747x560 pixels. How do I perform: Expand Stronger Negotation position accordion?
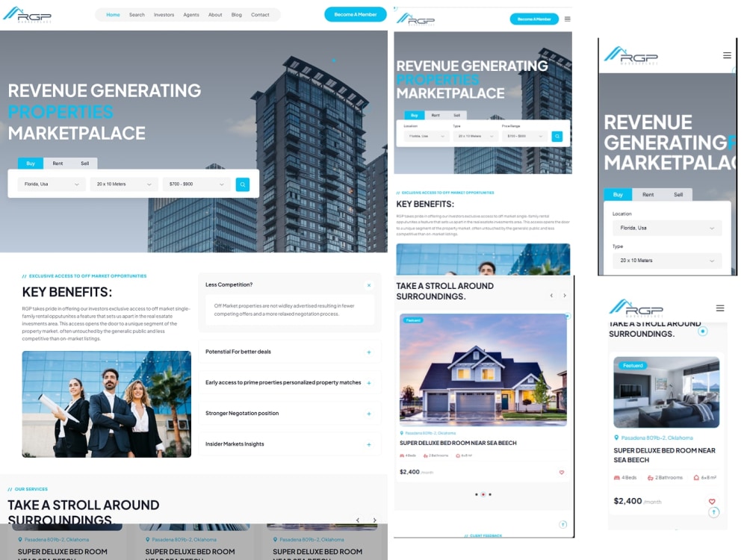pyautogui.click(x=369, y=414)
